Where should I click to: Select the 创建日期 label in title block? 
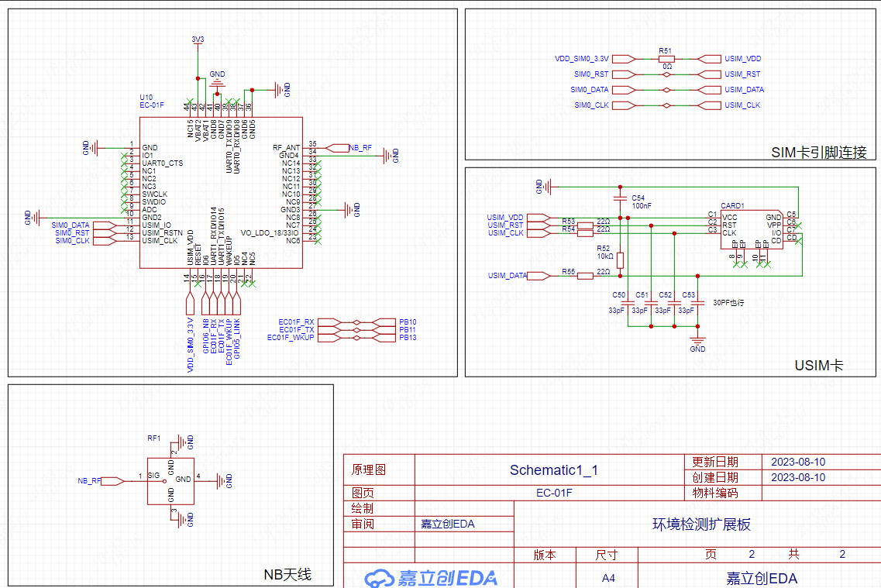714,477
